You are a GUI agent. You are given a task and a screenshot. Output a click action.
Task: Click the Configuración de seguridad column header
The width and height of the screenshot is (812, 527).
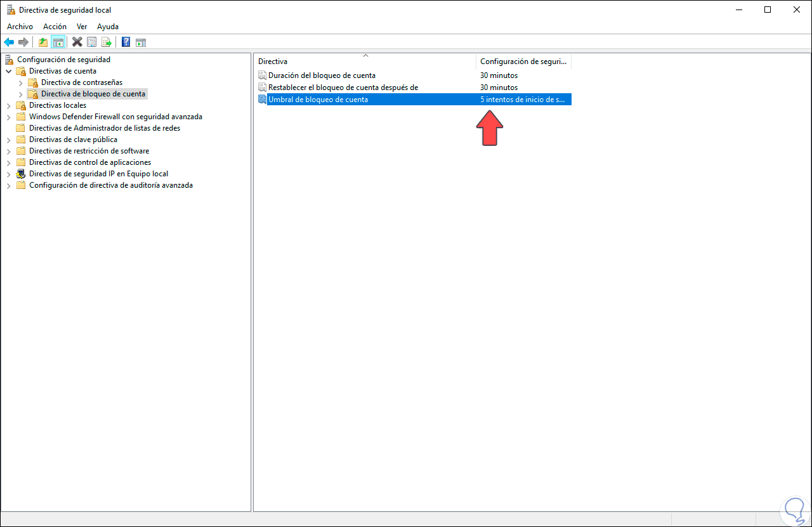click(x=523, y=61)
